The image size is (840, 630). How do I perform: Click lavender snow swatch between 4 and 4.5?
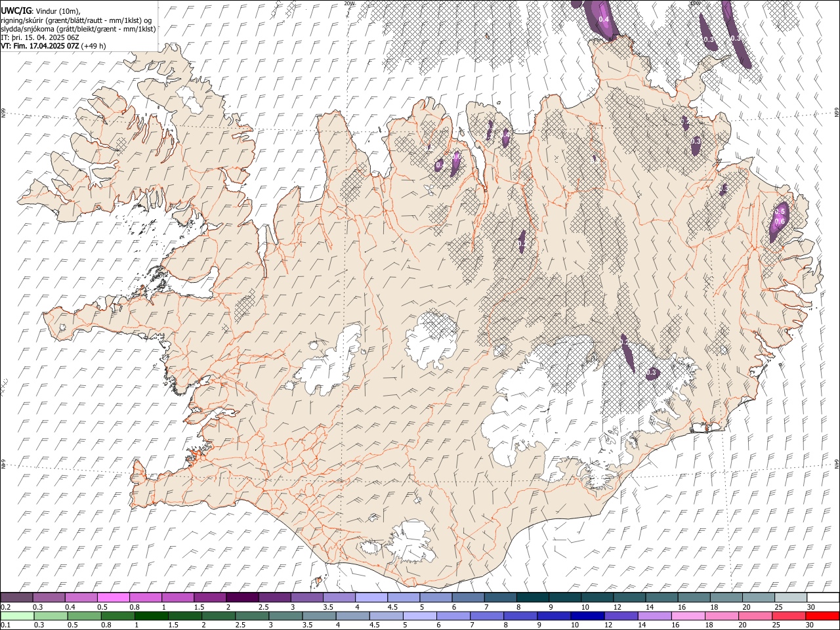click(371, 597)
